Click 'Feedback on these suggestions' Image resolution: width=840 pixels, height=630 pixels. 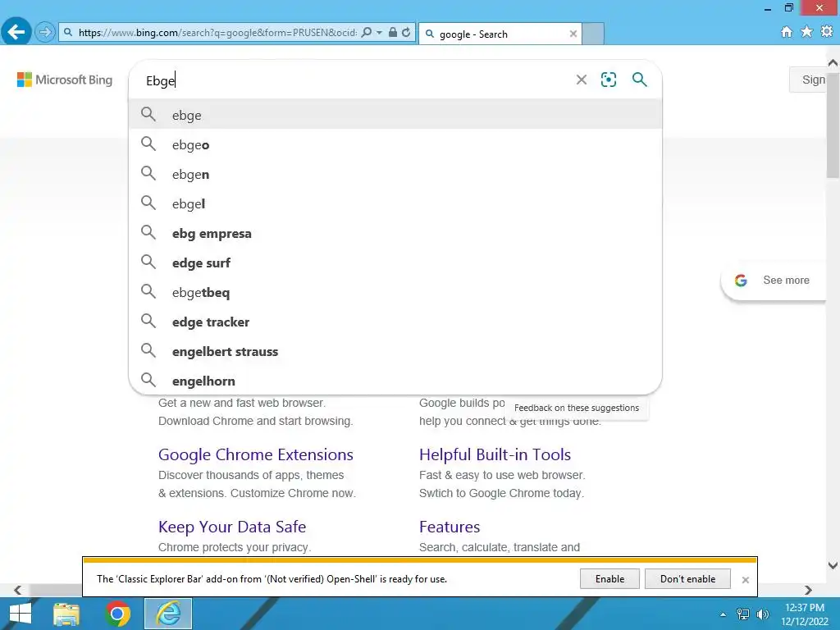click(577, 408)
